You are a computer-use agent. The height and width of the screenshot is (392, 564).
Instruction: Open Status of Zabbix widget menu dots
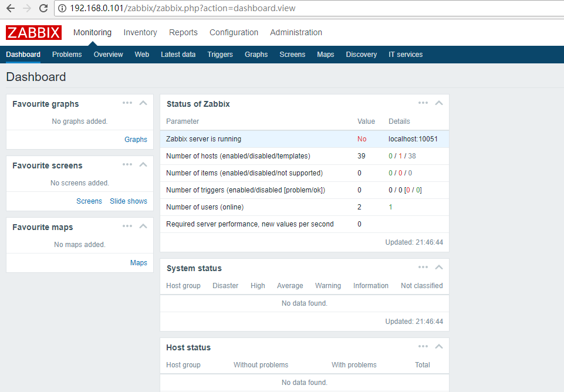click(x=423, y=103)
